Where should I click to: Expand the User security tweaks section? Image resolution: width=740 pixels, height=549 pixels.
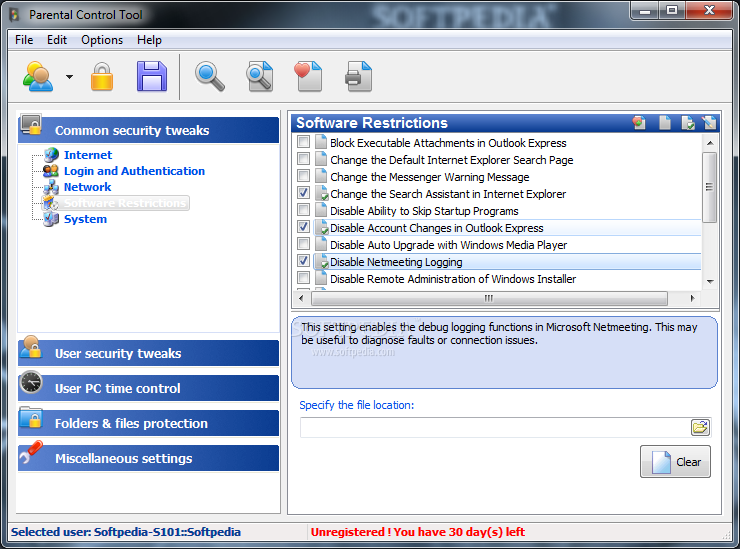tap(148, 353)
